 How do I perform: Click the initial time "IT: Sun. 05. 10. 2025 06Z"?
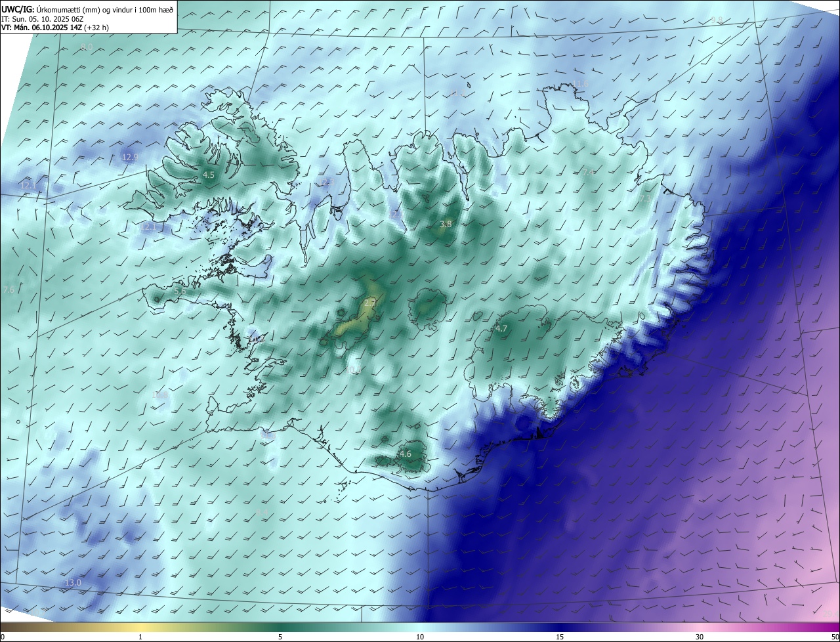[42, 19]
